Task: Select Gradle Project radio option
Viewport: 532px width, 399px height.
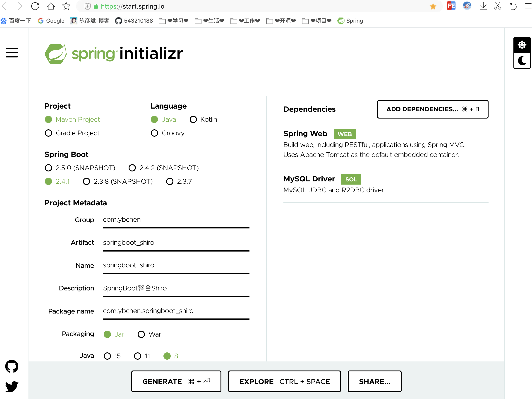Action: (72, 133)
